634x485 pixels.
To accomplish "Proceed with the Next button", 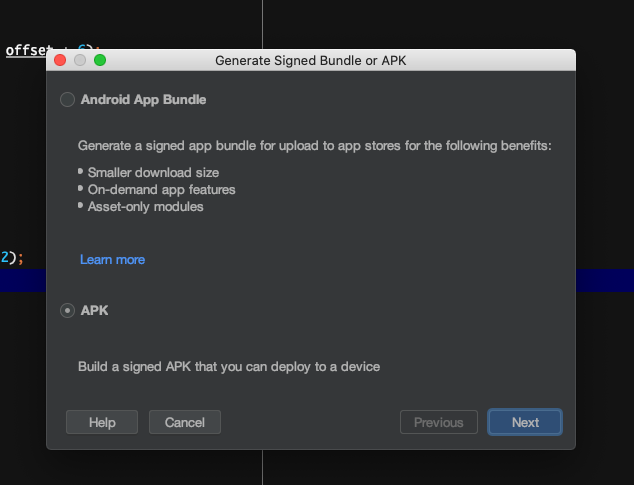I will (525, 422).
